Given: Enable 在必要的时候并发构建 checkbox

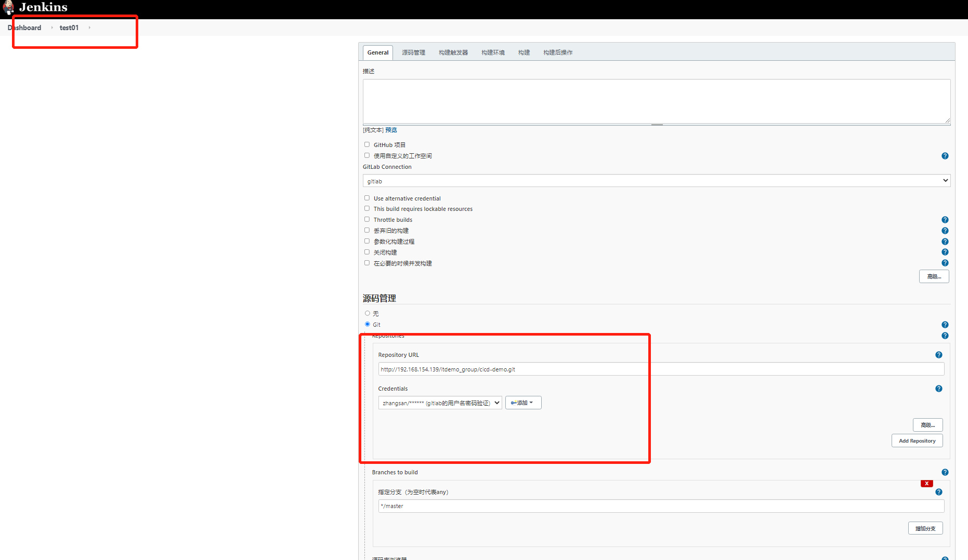Looking at the screenshot, I should coord(367,263).
